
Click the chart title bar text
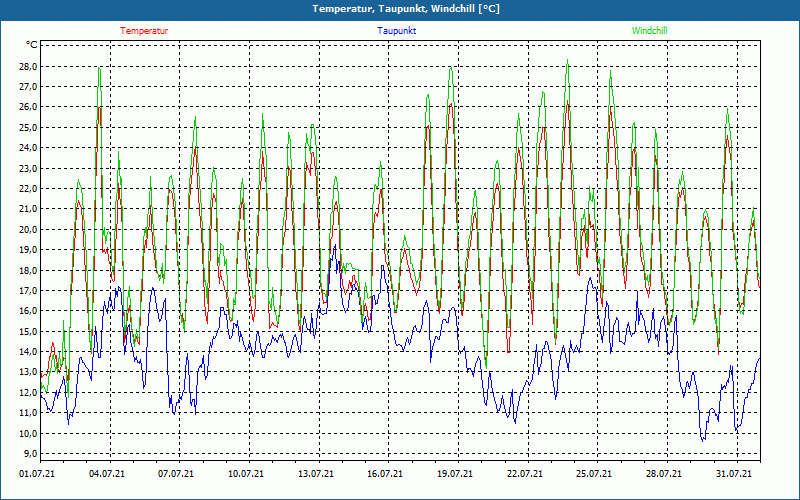coord(400,9)
